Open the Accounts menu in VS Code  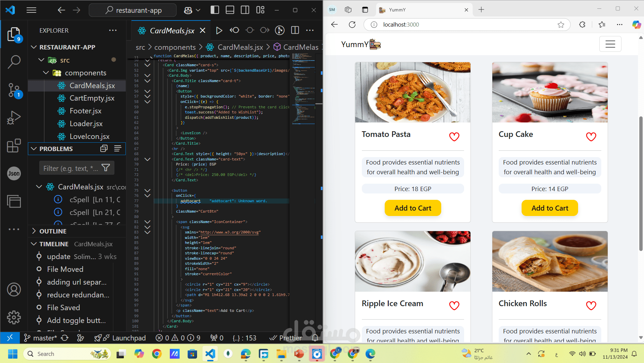(x=14, y=290)
